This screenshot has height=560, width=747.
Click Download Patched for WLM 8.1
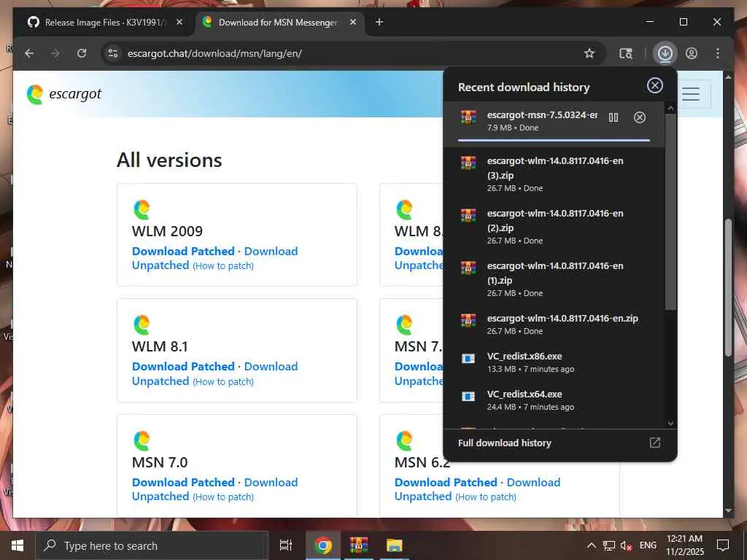click(x=183, y=366)
